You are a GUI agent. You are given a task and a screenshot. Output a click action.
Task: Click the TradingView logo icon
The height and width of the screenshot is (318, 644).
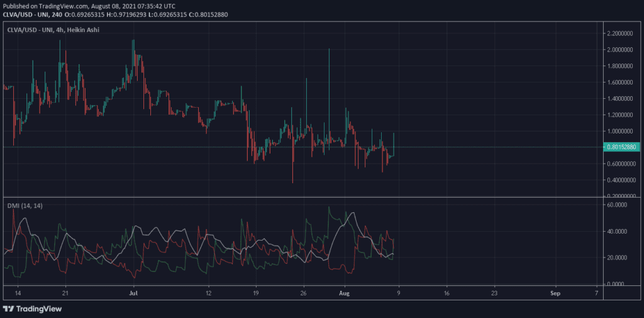9,309
